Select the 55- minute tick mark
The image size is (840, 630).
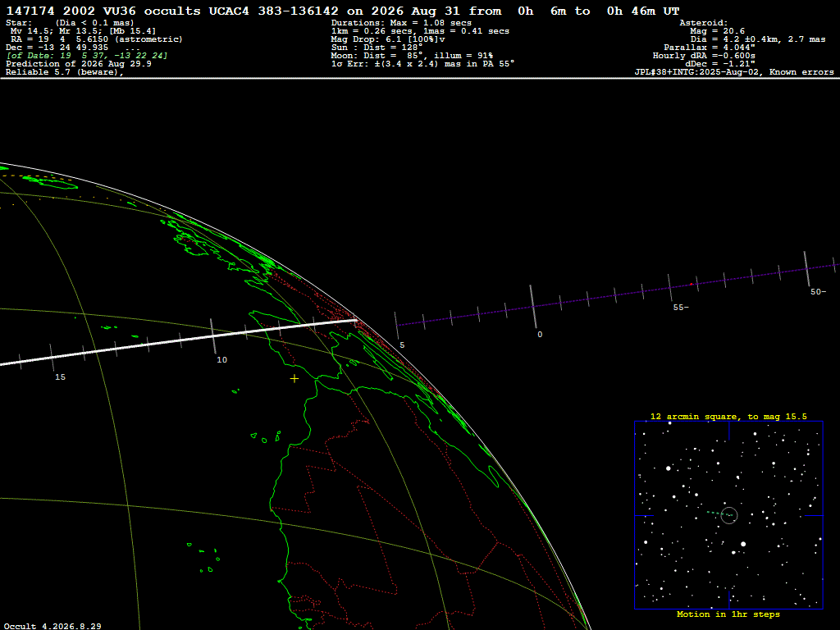click(x=669, y=288)
